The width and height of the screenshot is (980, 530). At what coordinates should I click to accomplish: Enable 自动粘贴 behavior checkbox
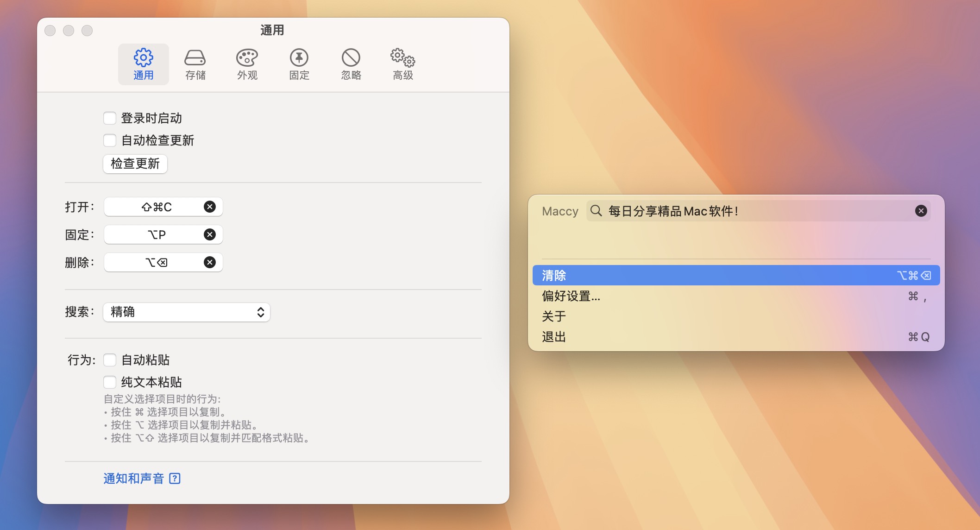coord(110,360)
